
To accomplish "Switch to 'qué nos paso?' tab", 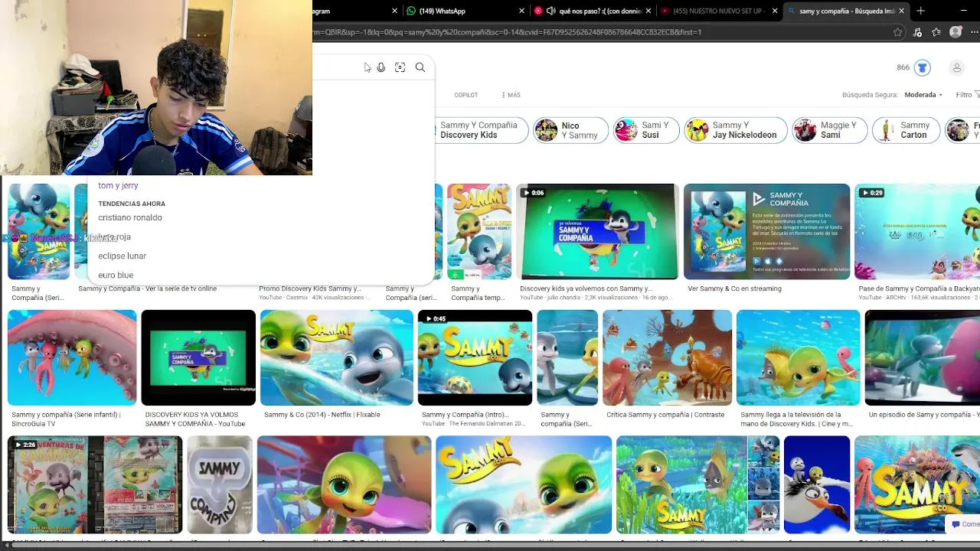I will (x=593, y=11).
